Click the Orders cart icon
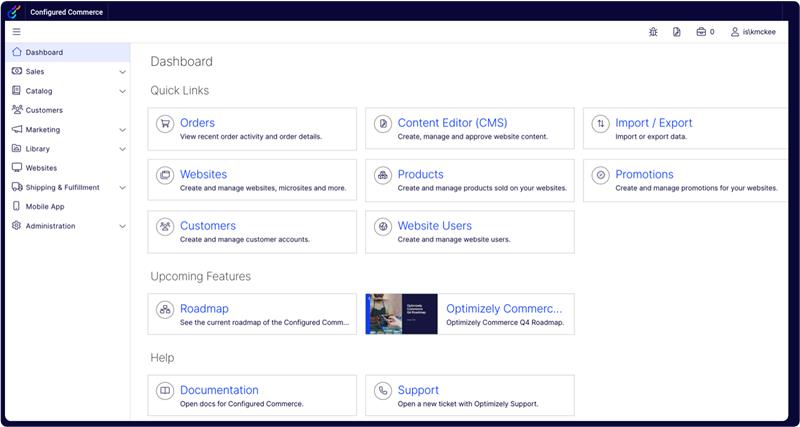Image resolution: width=800 pixels, height=427 pixels. [x=165, y=124]
